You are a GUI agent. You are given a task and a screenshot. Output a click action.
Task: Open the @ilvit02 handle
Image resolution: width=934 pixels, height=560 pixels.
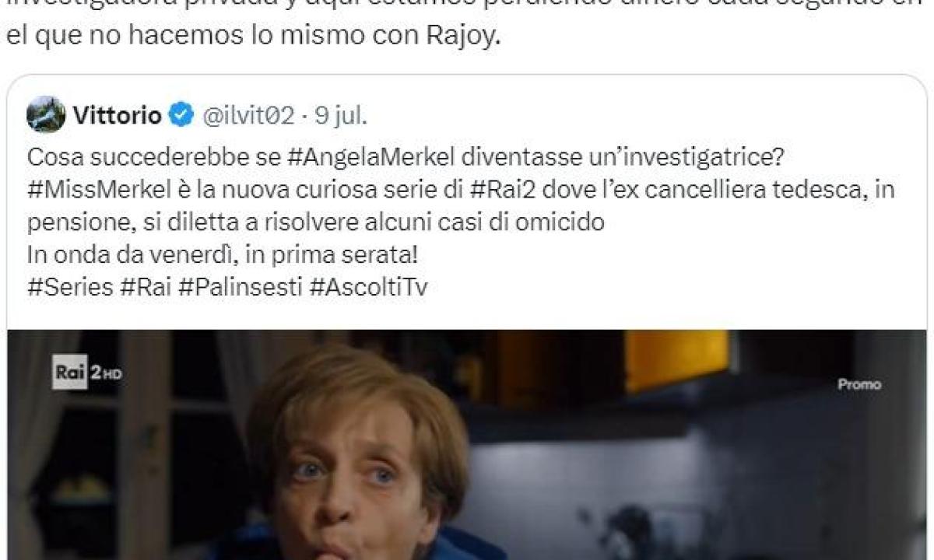(x=248, y=116)
